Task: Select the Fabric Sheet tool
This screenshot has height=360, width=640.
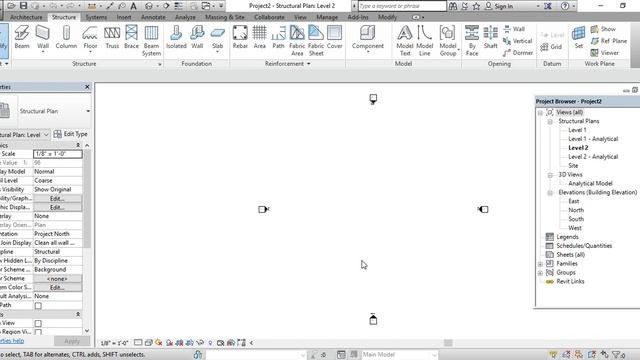Action: 316,40
